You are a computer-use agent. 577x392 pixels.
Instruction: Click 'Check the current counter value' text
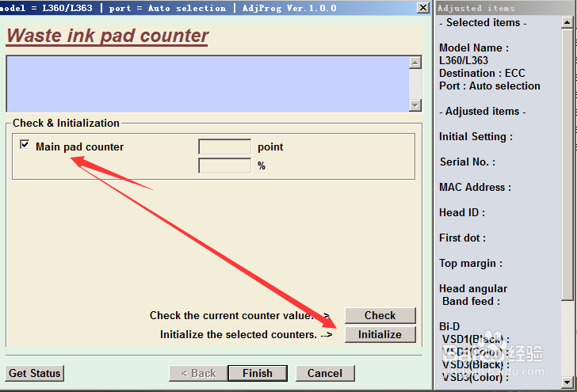click(231, 315)
